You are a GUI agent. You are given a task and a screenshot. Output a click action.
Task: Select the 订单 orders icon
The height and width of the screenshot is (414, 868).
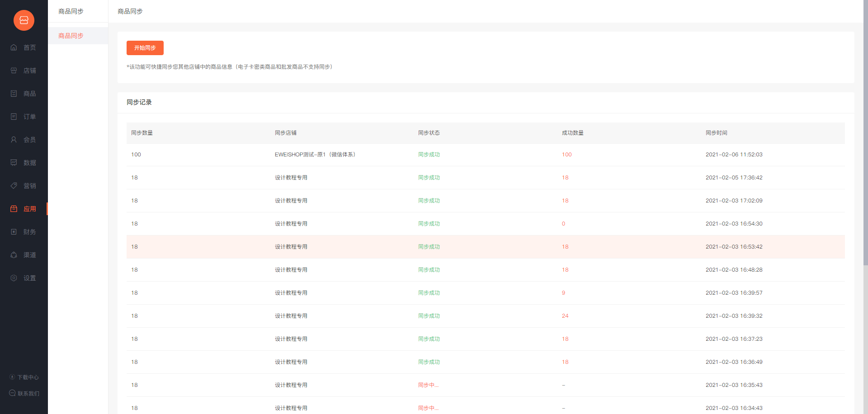tap(14, 117)
